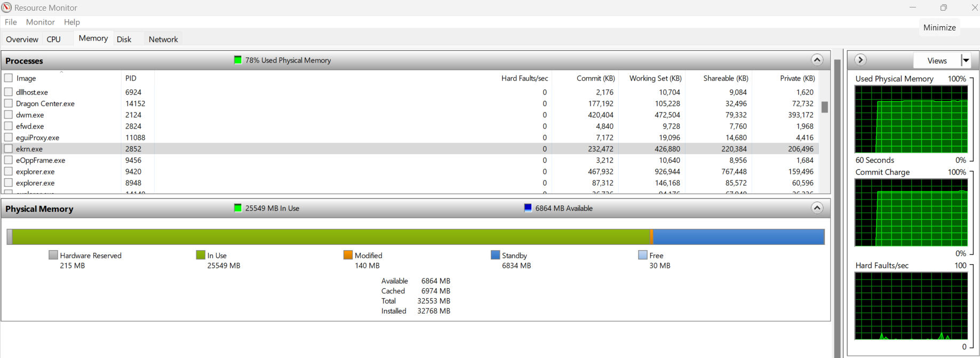
Task: Collapse the Processes section chevron
Action: [x=817, y=60]
